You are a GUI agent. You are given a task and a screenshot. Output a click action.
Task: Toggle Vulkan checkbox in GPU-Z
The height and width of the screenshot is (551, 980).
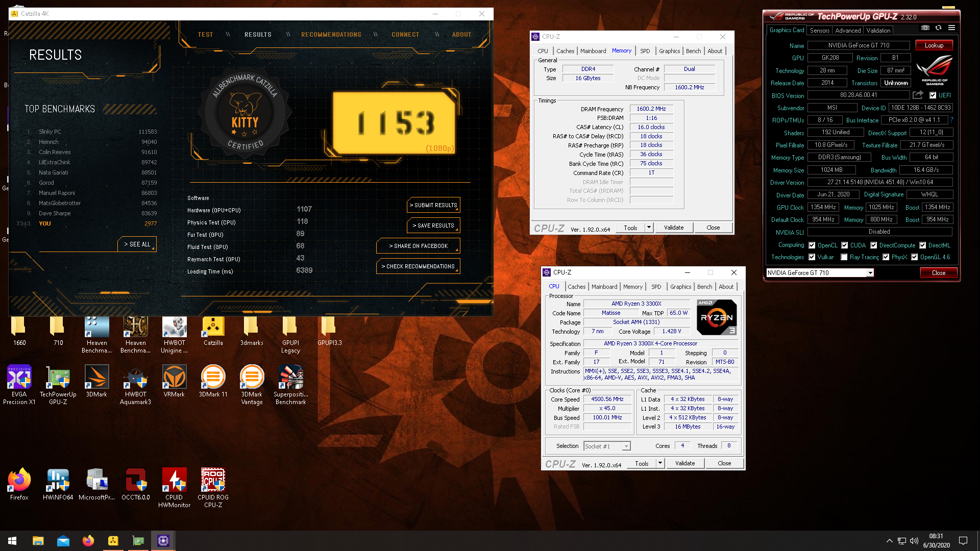812,257
